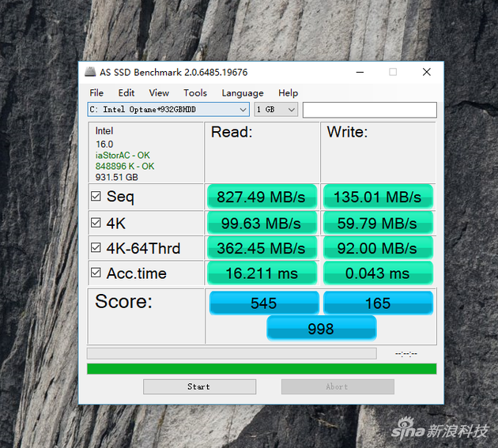Toggle the 4K-64Thrd test checkbox

(x=96, y=247)
